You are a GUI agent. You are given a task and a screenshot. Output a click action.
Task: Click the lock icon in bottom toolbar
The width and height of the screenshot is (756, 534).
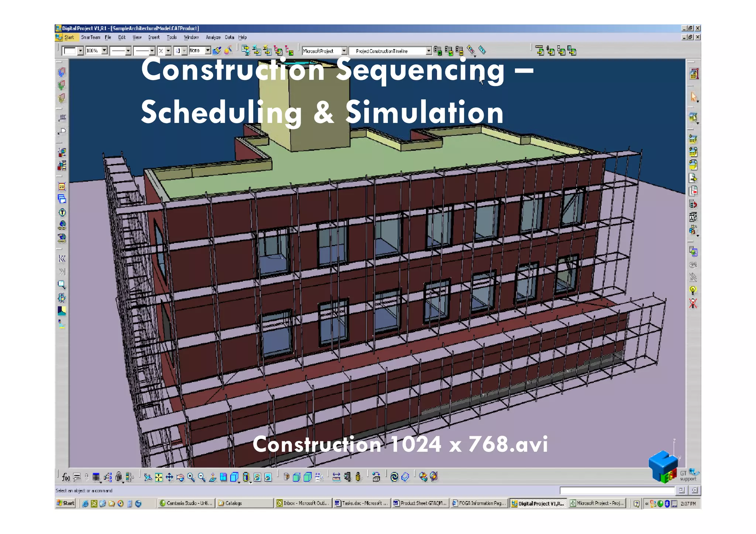(118, 477)
